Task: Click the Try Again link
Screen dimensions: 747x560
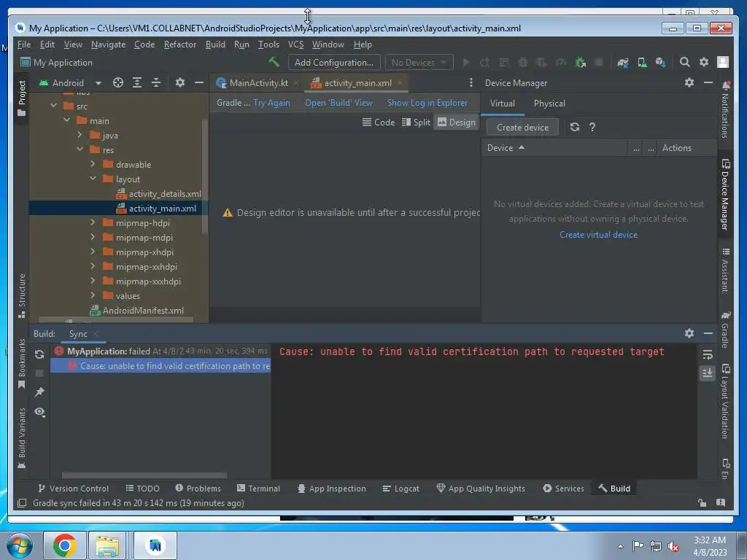Action: (x=271, y=103)
